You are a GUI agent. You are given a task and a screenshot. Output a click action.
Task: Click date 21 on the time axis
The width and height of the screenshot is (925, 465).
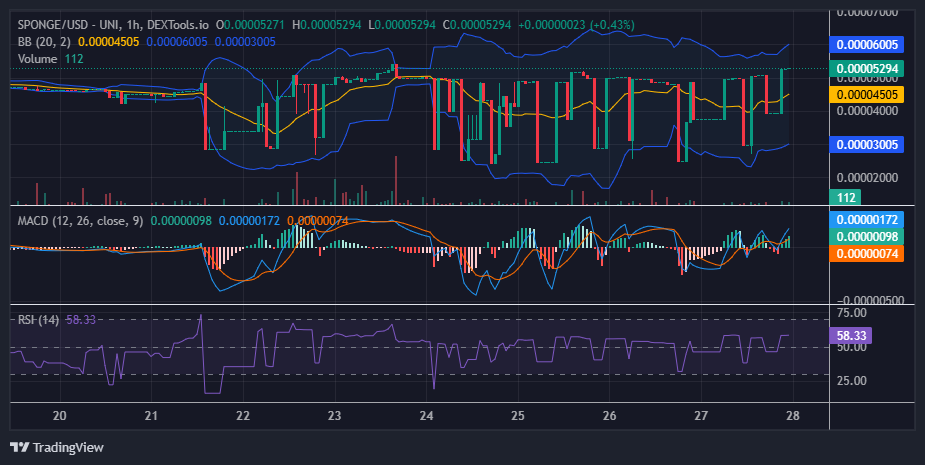[151, 415]
